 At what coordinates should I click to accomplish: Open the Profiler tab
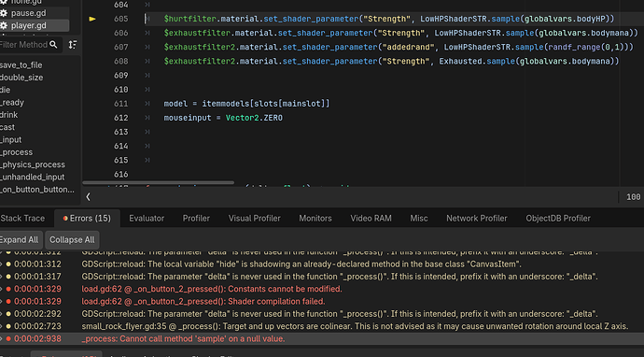coord(196,219)
